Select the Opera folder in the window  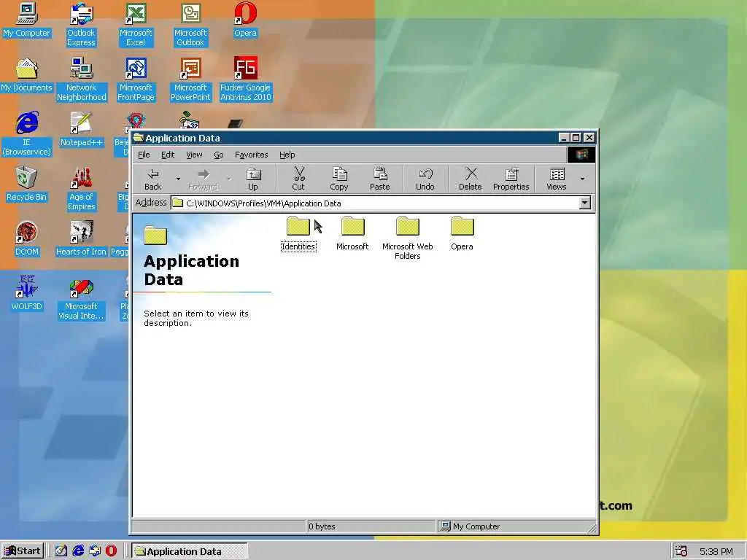462,233
